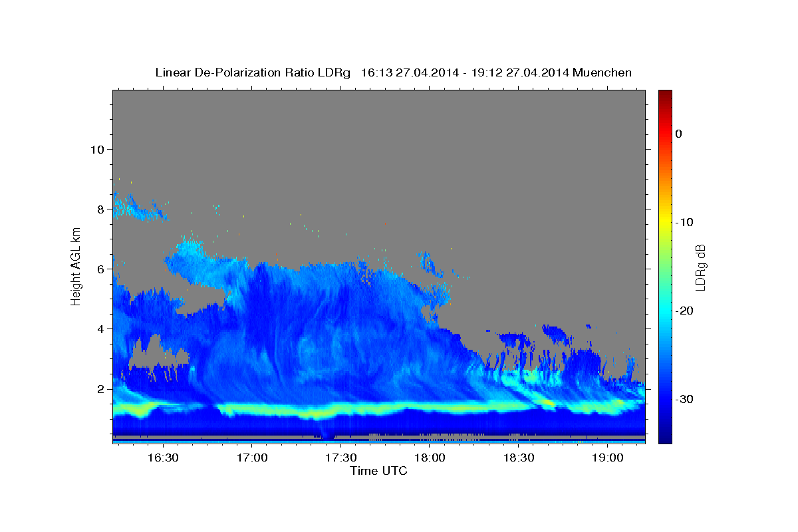The width and height of the screenshot is (798, 532).
Task: Click the '16:30' time axis label
Action: coord(162,458)
